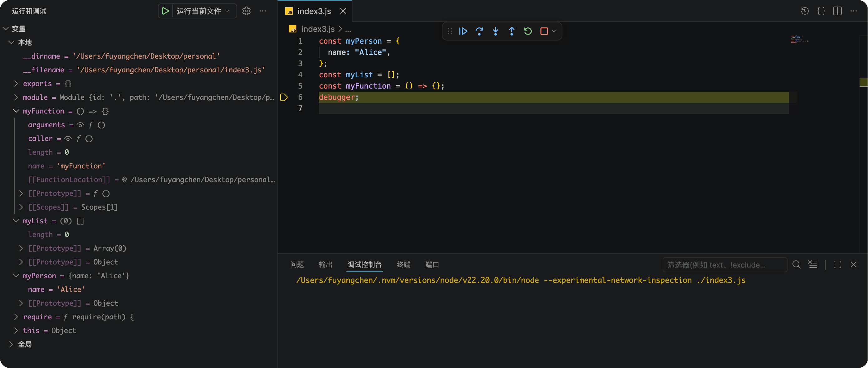Start debugging with the green play icon
The height and width of the screenshot is (368, 868).
click(165, 11)
